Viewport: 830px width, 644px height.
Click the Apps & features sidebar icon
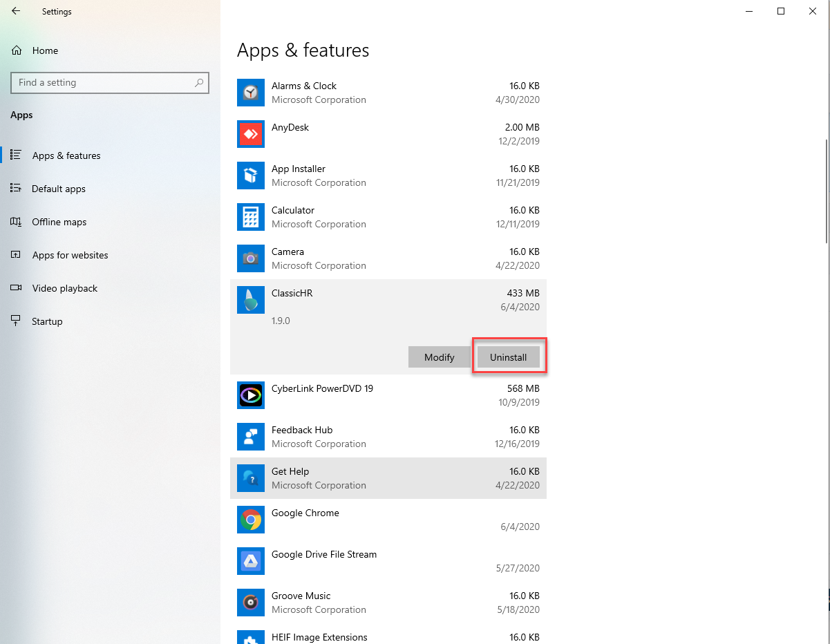[16, 155]
